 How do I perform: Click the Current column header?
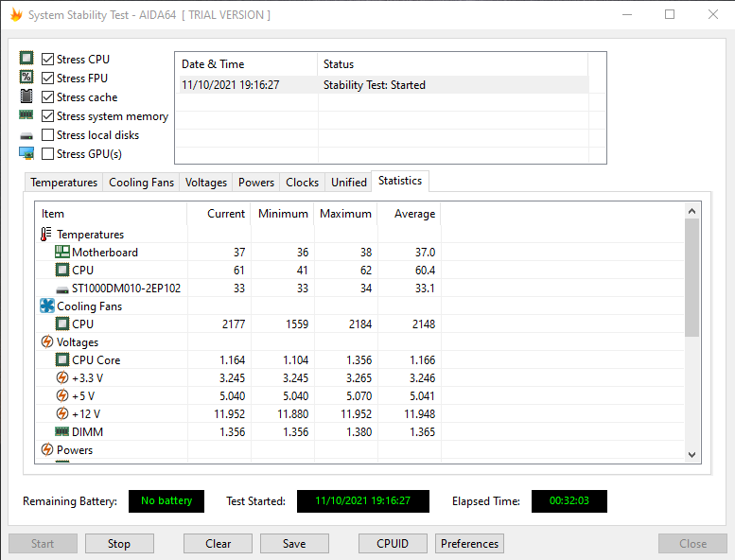[x=219, y=214]
